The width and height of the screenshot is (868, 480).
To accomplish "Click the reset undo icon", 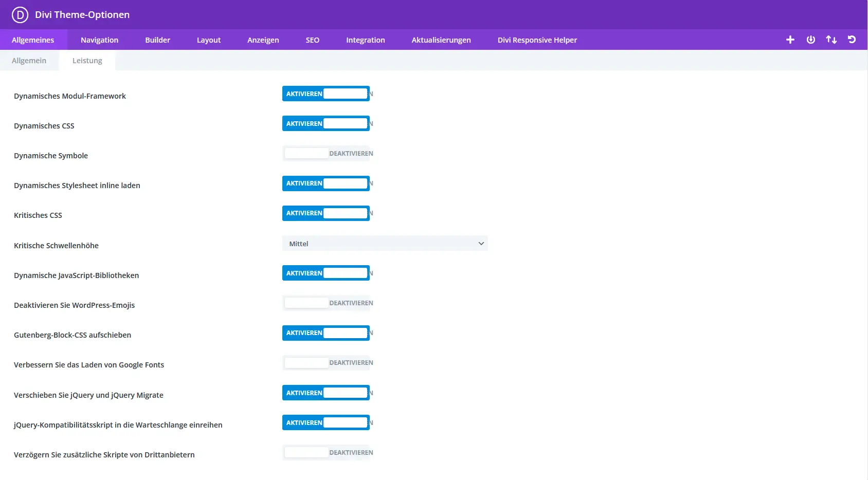I will [x=852, y=40].
